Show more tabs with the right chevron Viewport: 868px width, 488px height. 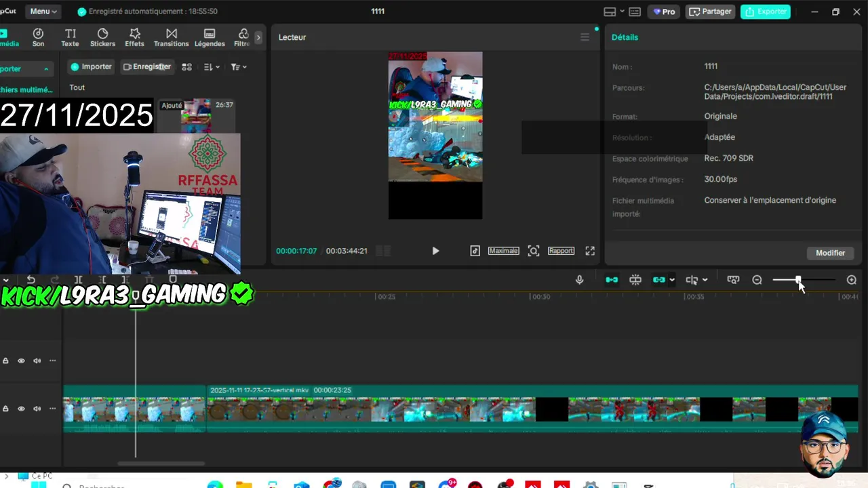(258, 37)
